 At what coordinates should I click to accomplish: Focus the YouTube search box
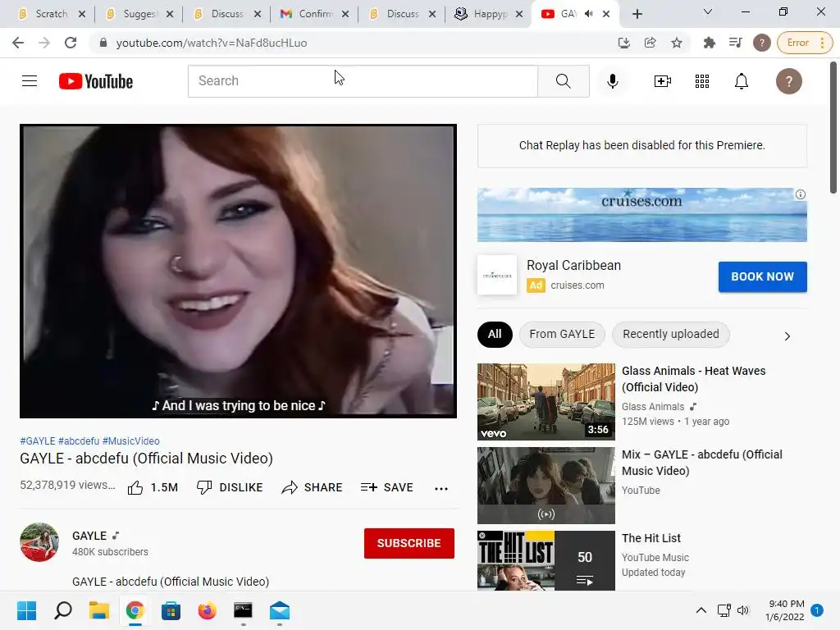pos(363,81)
